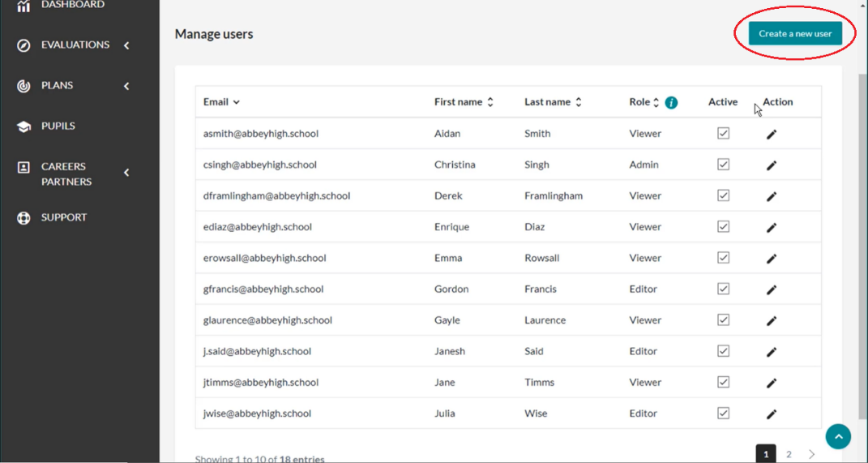
Task: Click the Evaluations compass icon
Action: 24,45
